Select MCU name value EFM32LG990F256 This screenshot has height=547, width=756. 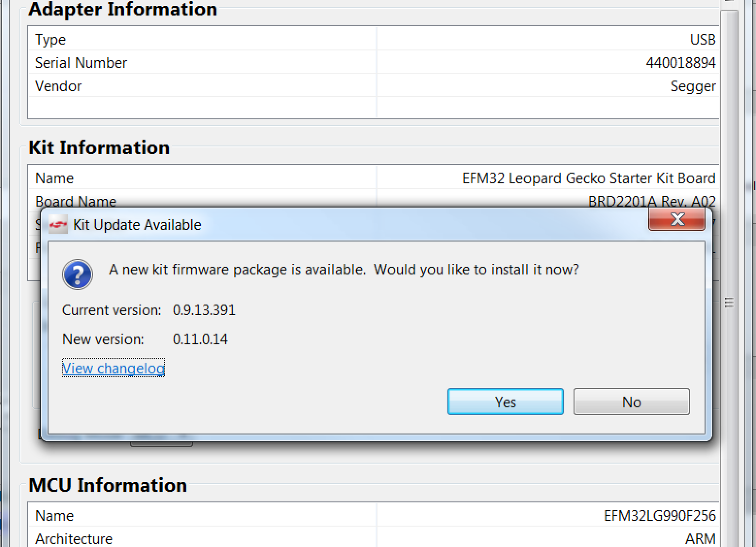tap(659, 516)
